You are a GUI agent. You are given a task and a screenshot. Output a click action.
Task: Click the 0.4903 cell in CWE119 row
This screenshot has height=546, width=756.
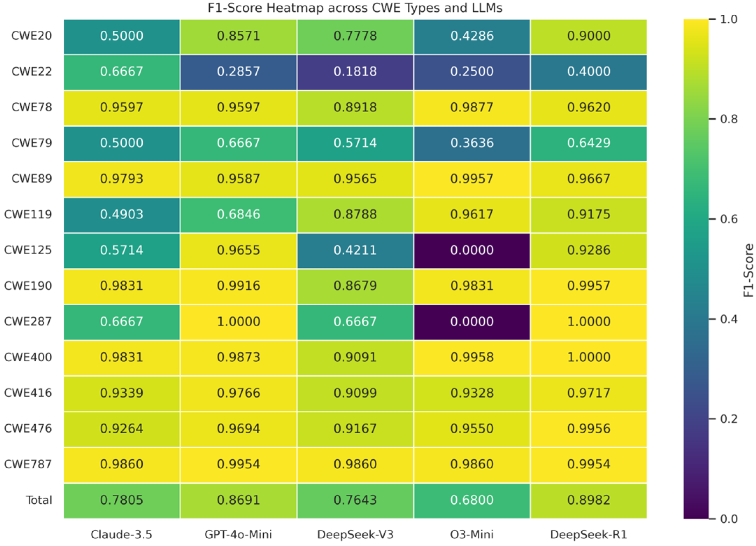tap(121, 214)
